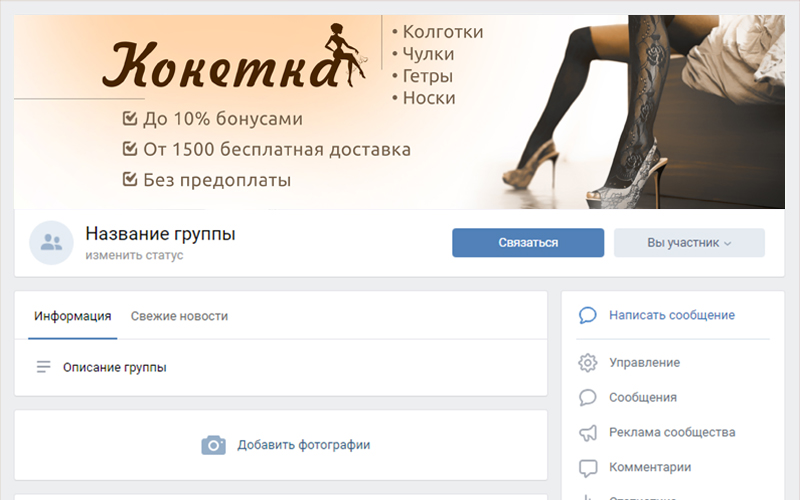Click the Кокетка logo in cover banner

[235, 57]
